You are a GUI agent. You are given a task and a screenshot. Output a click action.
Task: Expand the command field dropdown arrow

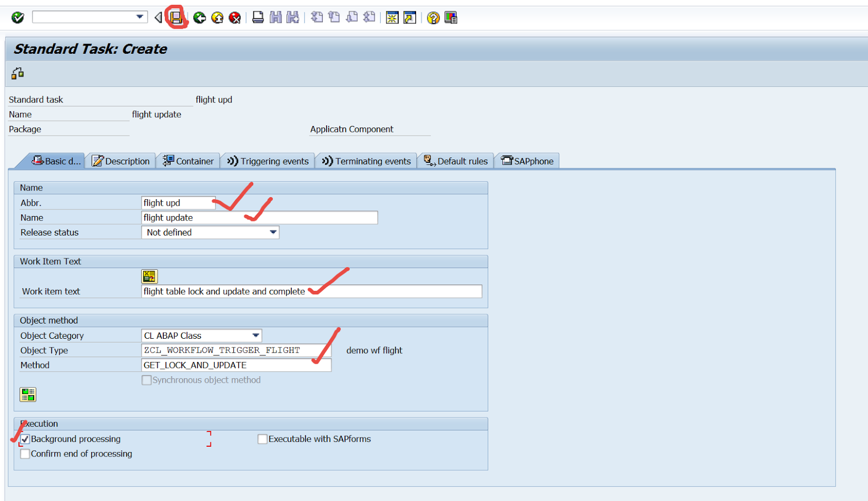click(x=140, y=17)
